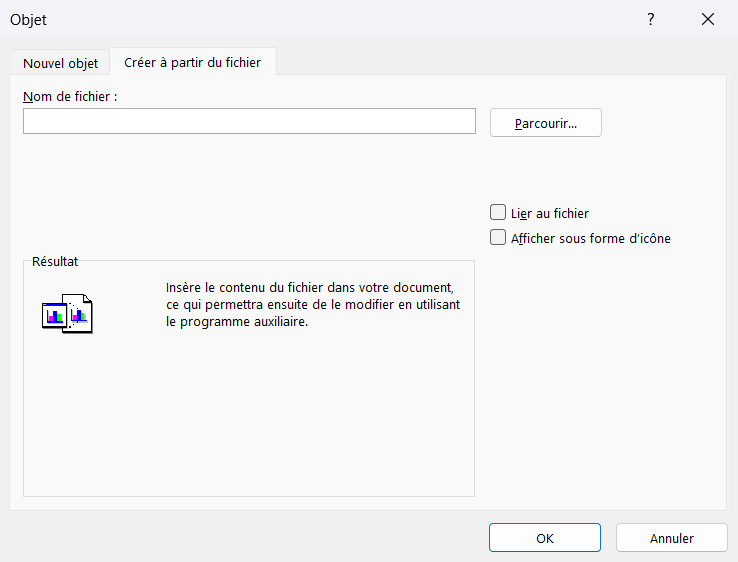This screenshot has width=738, height=562.
Task: Click the 'Nom de fichier :' label
Action: pos(70,96)
